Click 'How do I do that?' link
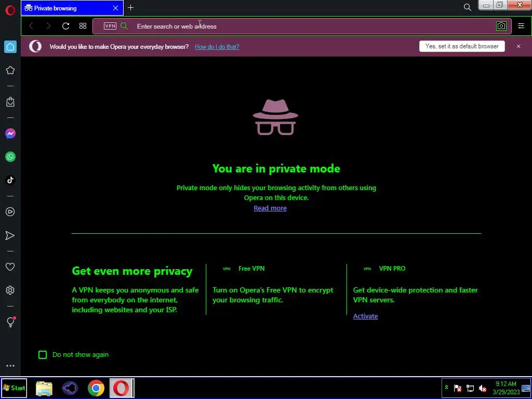The image size is (532, 399). [217, 47]
